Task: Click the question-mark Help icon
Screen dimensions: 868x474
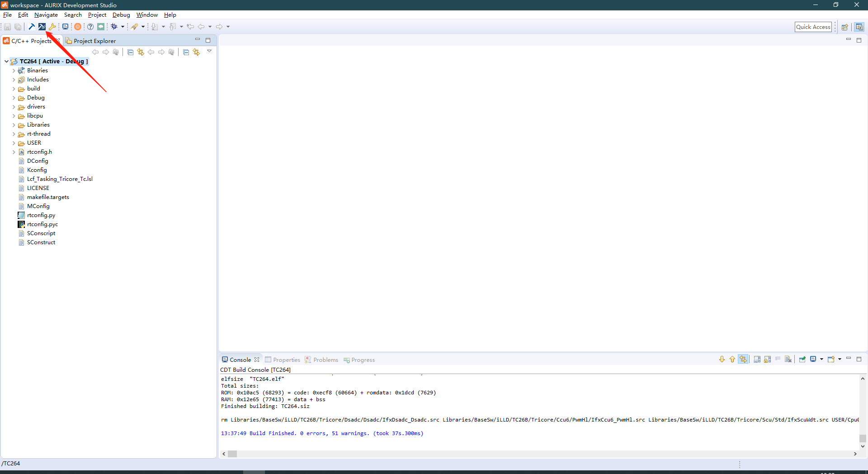Action: pyautogui.click(x=90, y=27)
